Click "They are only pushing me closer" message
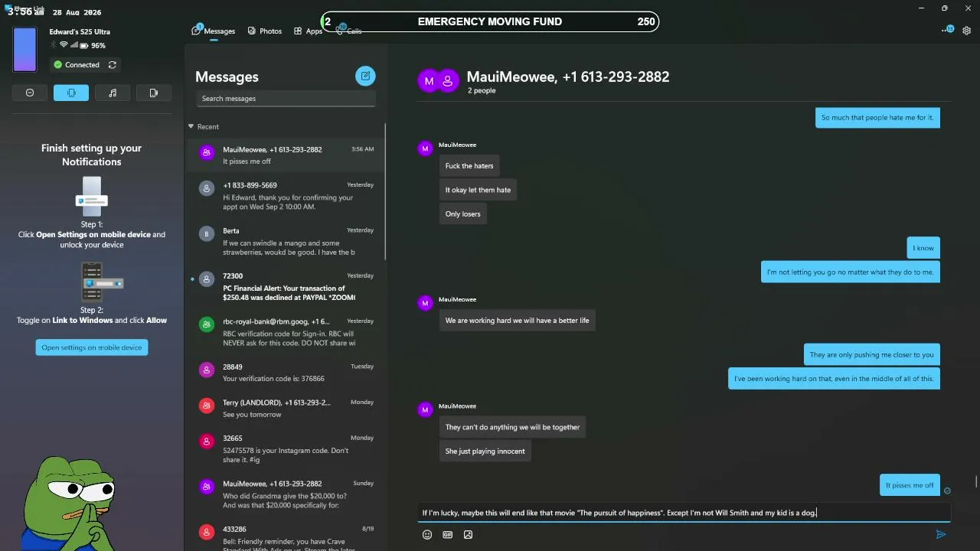 point(871,355)
